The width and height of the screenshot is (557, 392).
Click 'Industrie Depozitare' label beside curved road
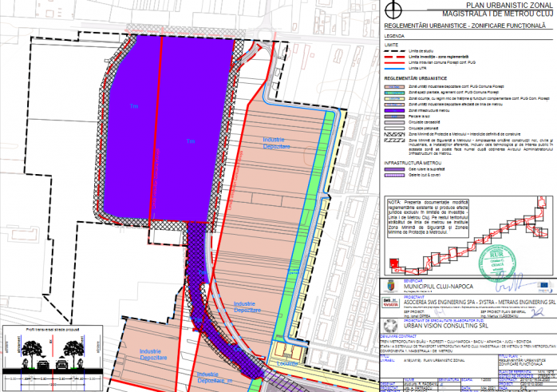pos(247,307)
